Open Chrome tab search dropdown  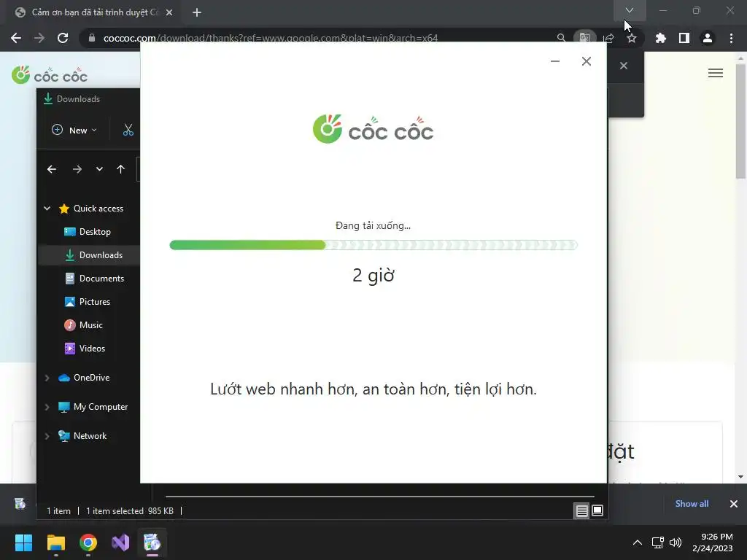point(630,10)
